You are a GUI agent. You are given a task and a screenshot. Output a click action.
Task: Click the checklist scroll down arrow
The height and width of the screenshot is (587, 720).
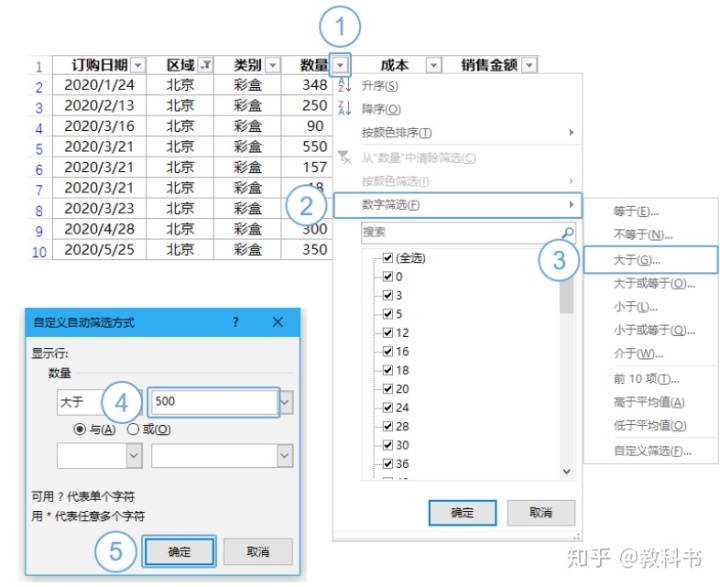click(x=567, y=472)
